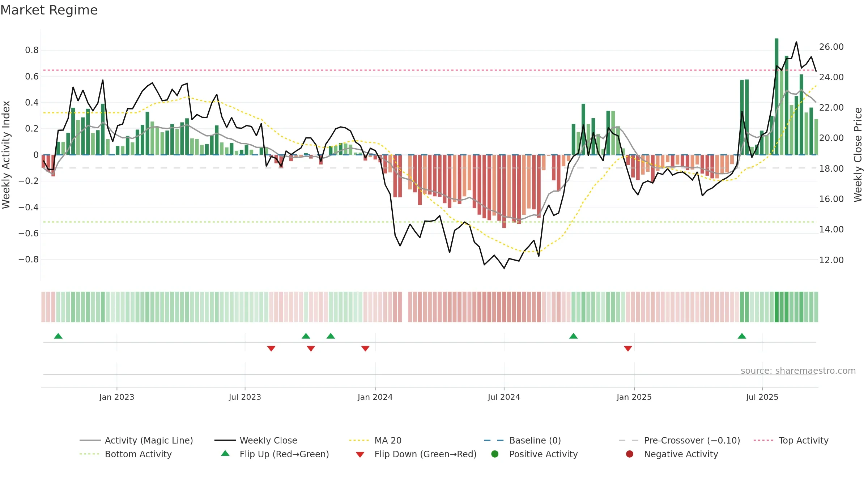
Task: Click the pink dotted Top Activity legend sample
Action: point(764,440)
